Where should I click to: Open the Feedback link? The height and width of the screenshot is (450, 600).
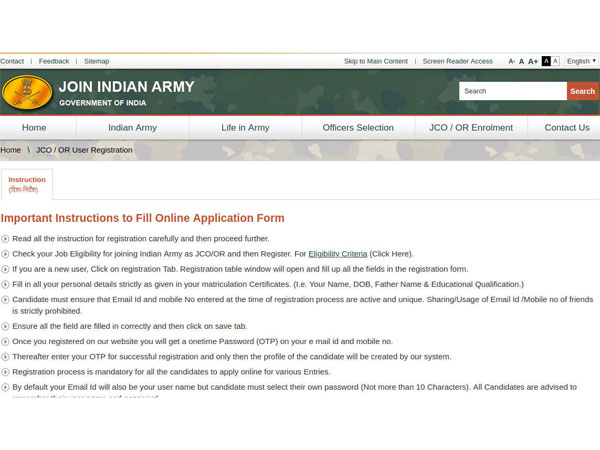pos(54,61)
